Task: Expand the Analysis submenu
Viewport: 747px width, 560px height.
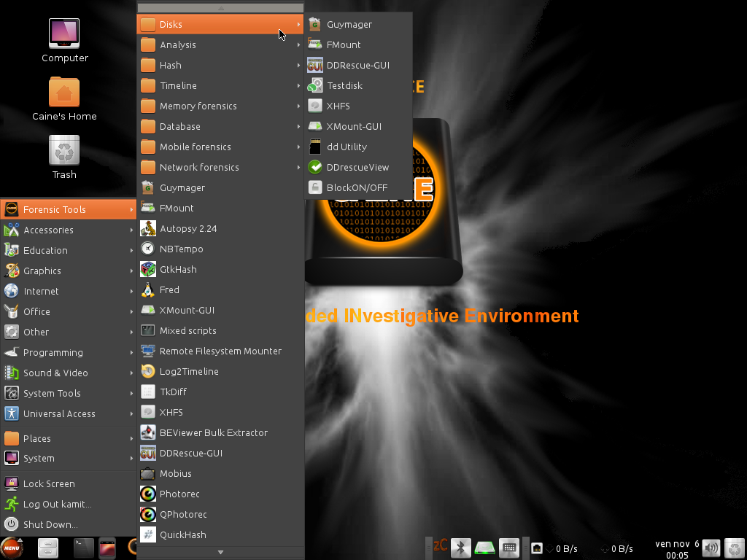Action: [x=179, y=44]
